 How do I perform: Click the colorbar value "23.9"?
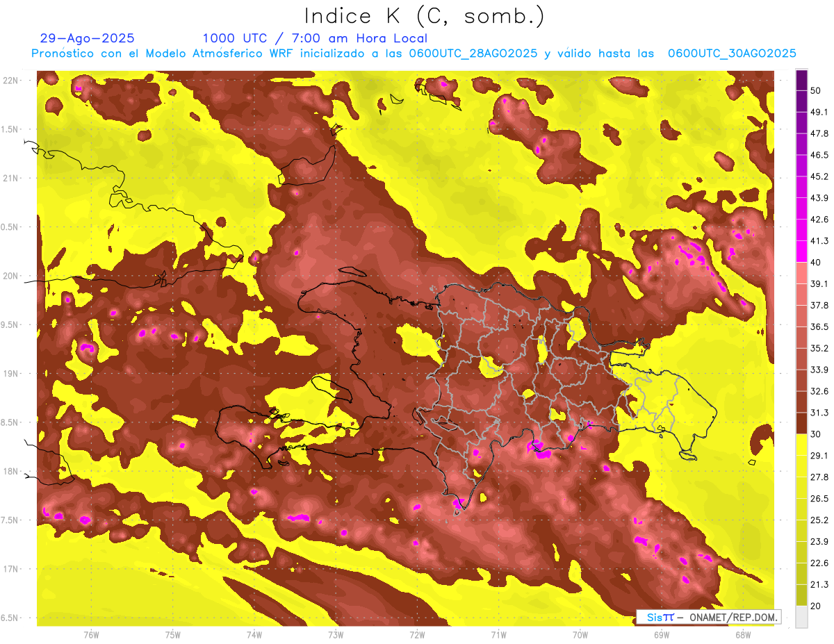819,542
